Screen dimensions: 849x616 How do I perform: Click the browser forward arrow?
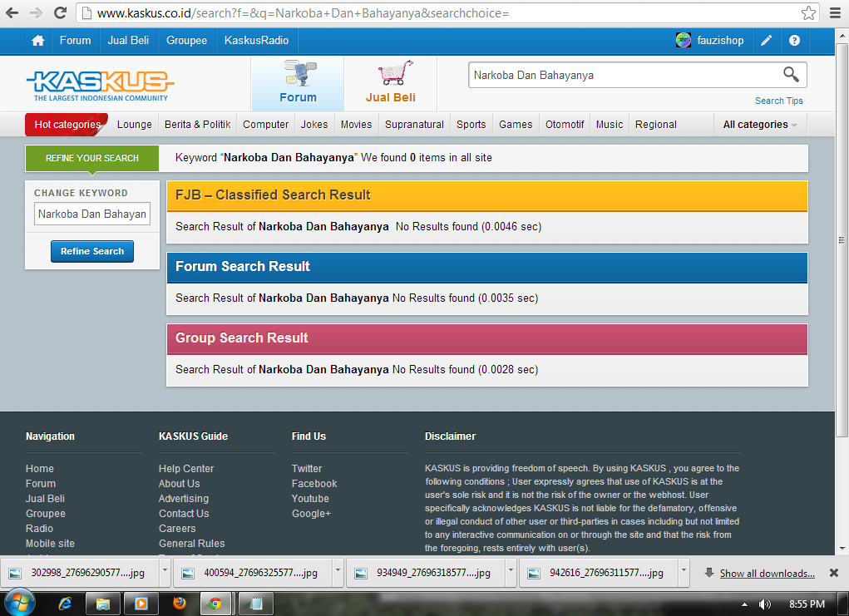click(x=37, y=13)
